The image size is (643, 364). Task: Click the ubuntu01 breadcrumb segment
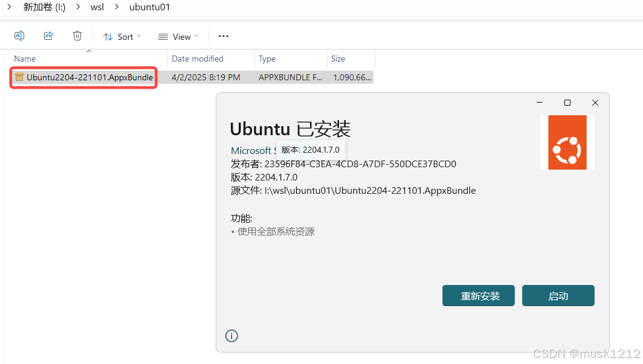click(x=150, y=7)
